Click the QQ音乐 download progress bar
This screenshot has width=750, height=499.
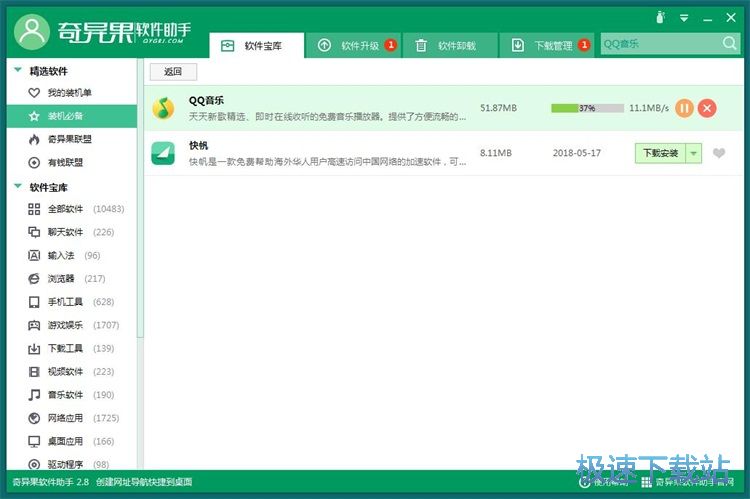click(x=587, y=108)
